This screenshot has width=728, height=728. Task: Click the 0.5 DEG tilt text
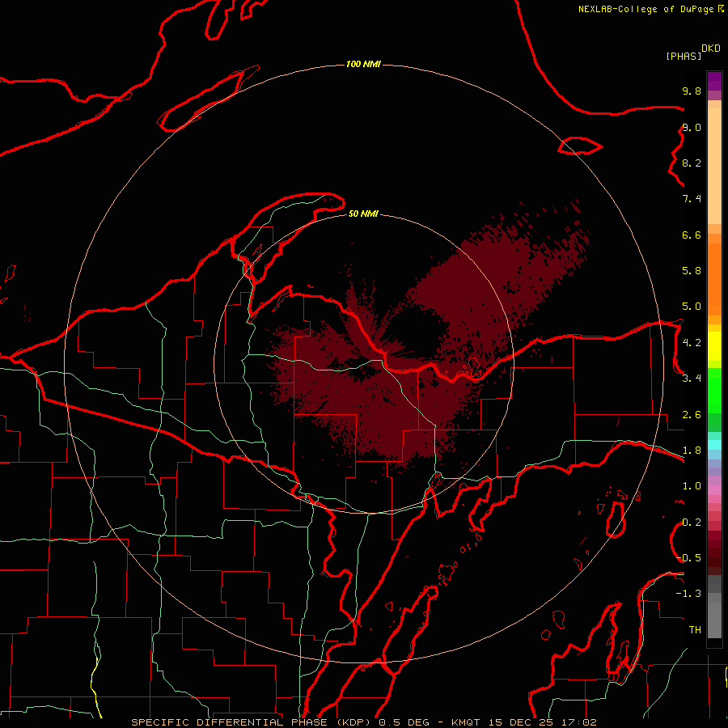(x=405, y=722)
